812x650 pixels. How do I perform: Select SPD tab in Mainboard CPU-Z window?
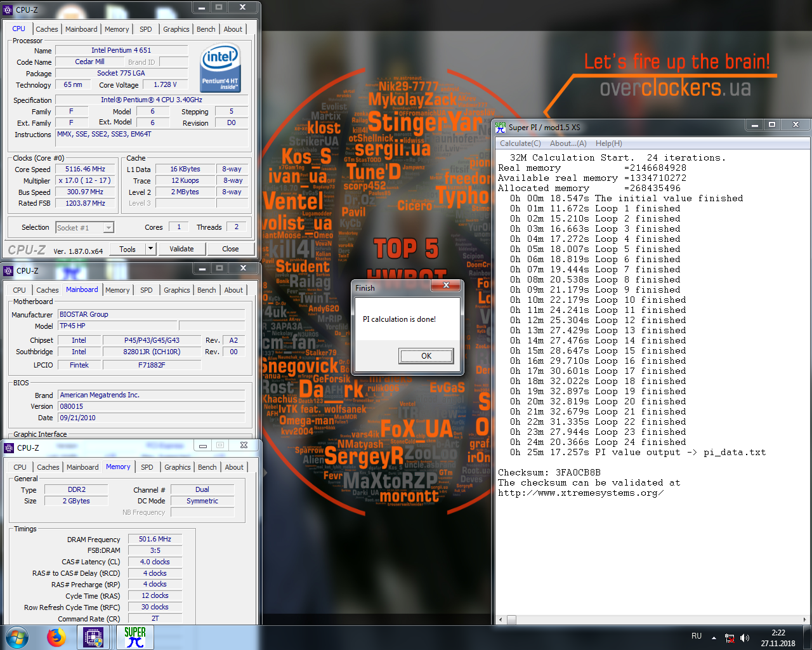(147, 290)
